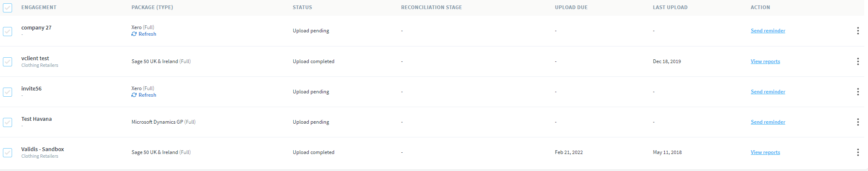Open the kebab menu for company 27

pos(858,31)
